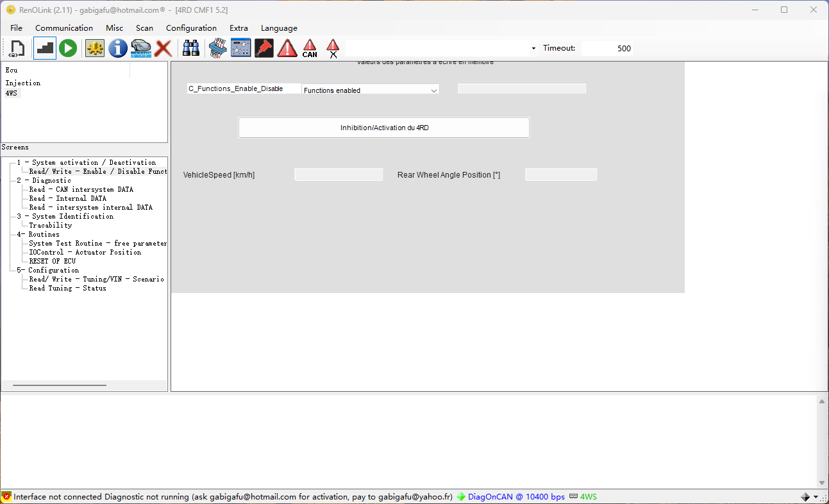829x504 pixels.
Task: Select RESET OF ECU tree item
Action: click(x=53, y=261)
